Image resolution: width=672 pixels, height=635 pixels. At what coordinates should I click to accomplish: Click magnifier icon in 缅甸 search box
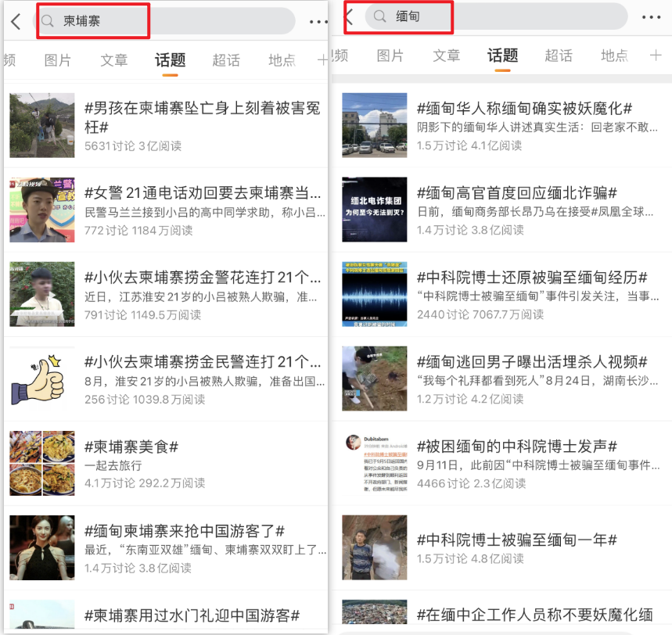pyautogui.click(x=379, y=16)
